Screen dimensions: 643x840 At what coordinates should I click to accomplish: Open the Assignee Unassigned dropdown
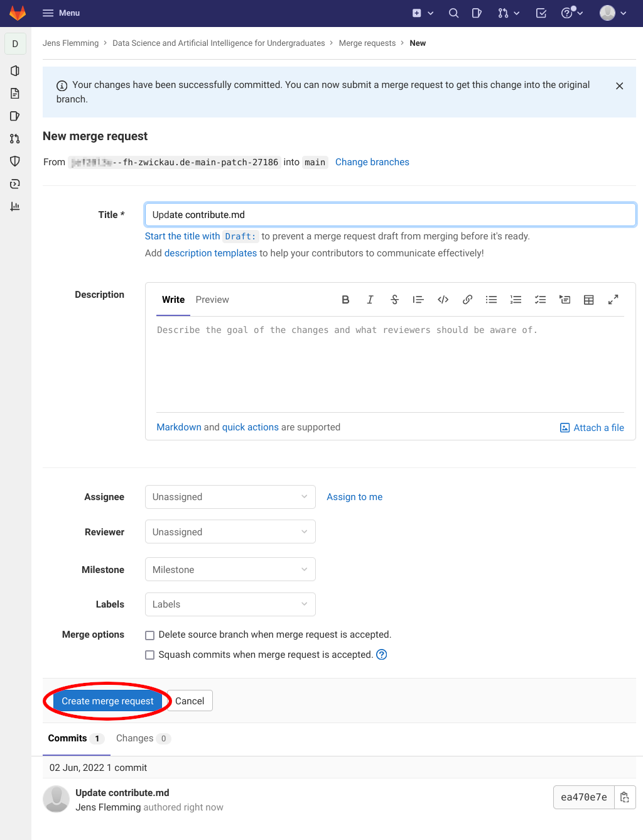230,496
